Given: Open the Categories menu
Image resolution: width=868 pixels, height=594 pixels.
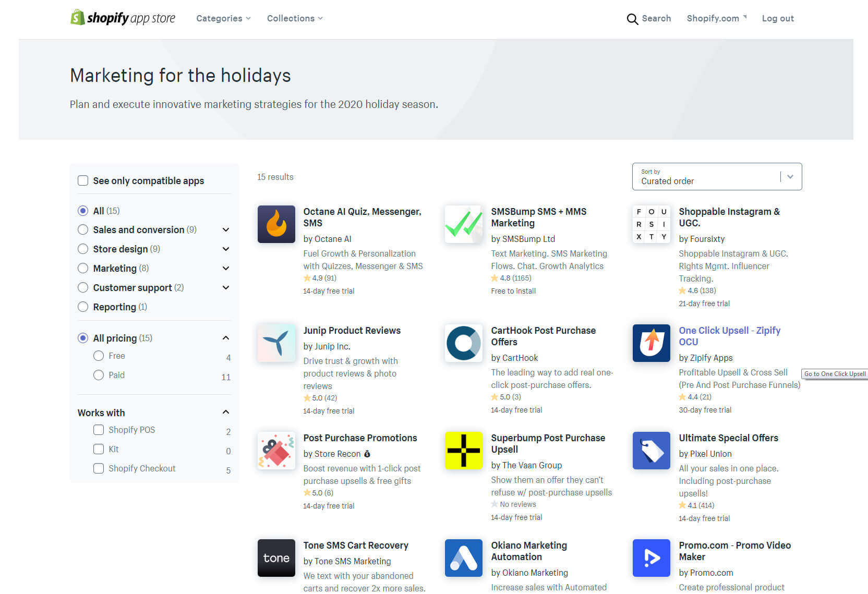Looking at the screenshot, I should coord(223,18).
